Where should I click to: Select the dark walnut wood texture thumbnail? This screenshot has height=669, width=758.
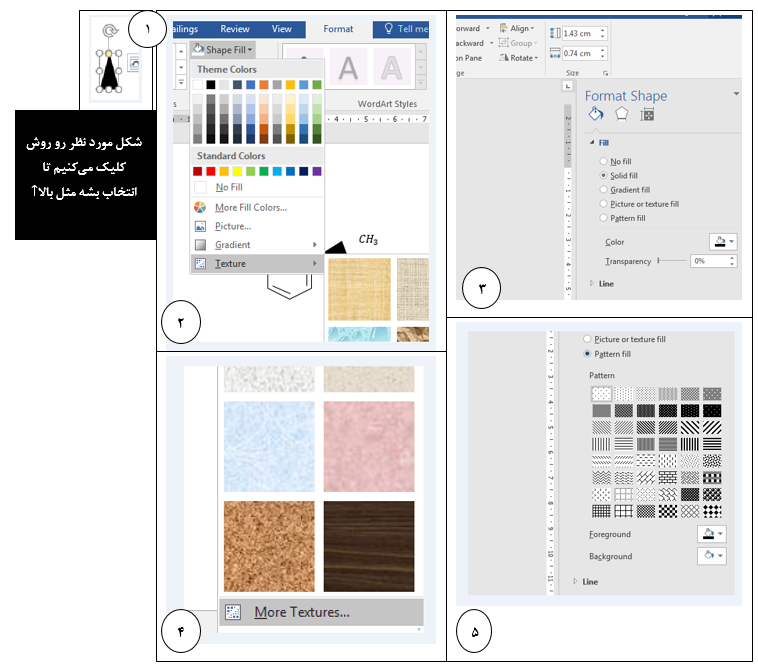point(368,547)
